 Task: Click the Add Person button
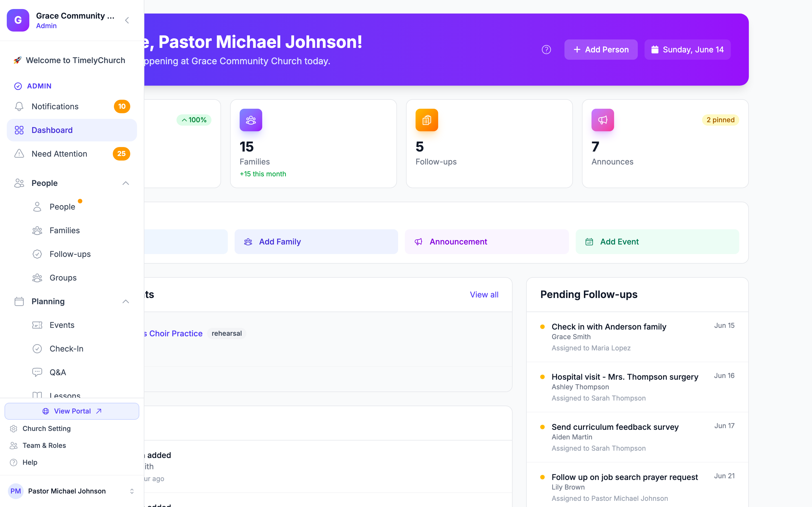[x=601, y=50]
